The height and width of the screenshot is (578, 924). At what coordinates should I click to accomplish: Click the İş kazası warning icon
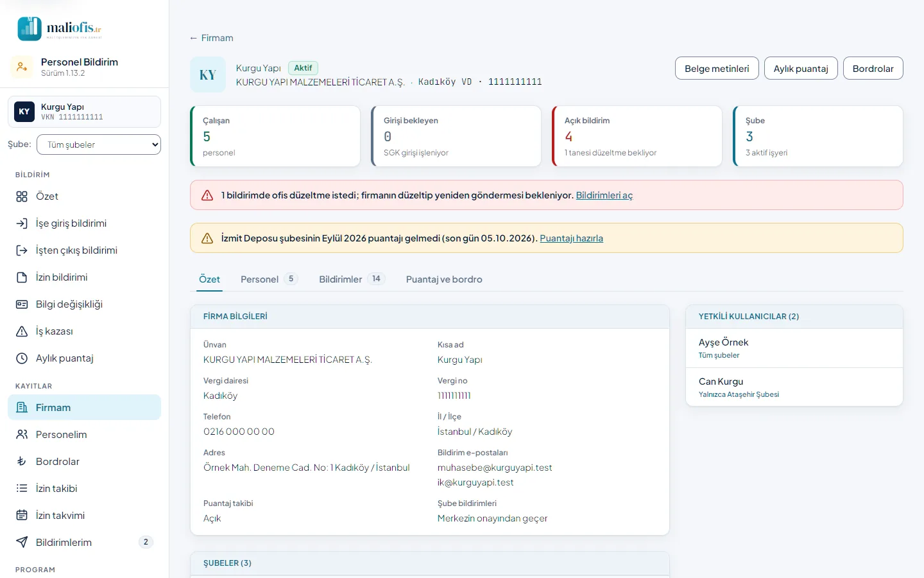(22, 331)
